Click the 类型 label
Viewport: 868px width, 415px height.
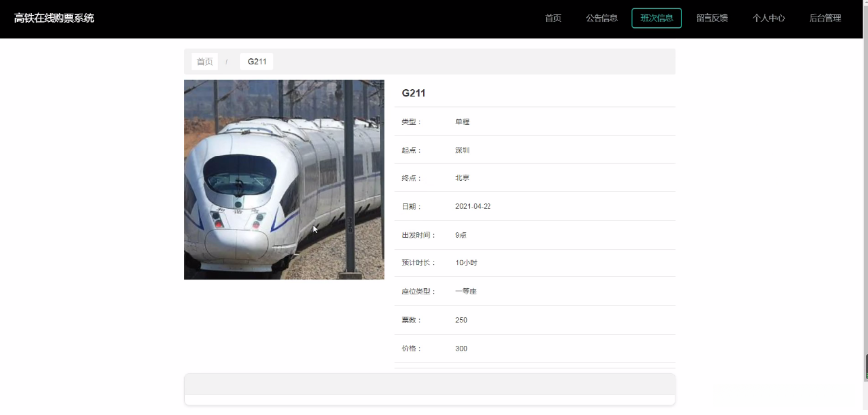411,122
